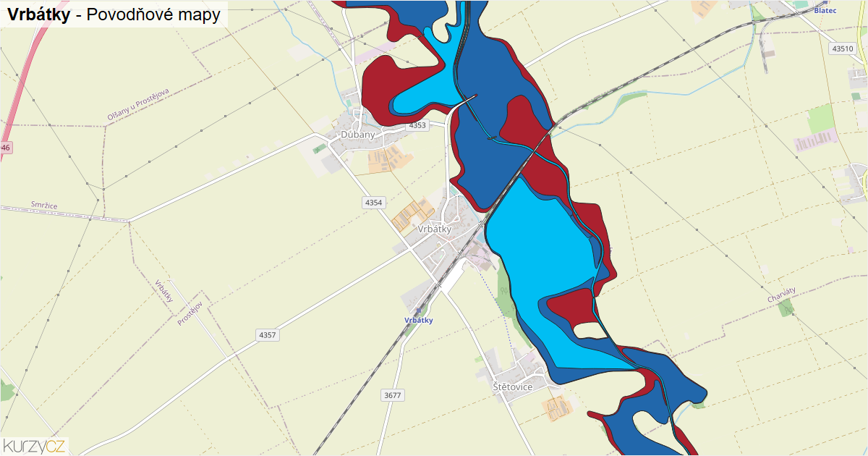Click the Vrbátky railway station icon
Image resolution: width=868 pixels, height=456 pixels.
click(418, 310)
